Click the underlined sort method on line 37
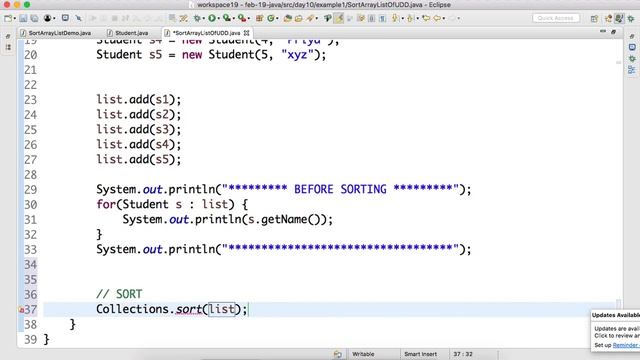640x360 pixels. tap(189, 309)
